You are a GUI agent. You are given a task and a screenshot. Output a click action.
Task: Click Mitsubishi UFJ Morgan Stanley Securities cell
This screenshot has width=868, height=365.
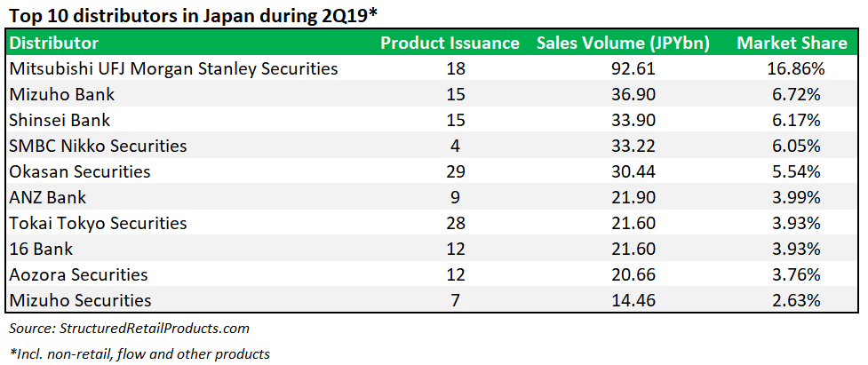click(x=172, y=67)
